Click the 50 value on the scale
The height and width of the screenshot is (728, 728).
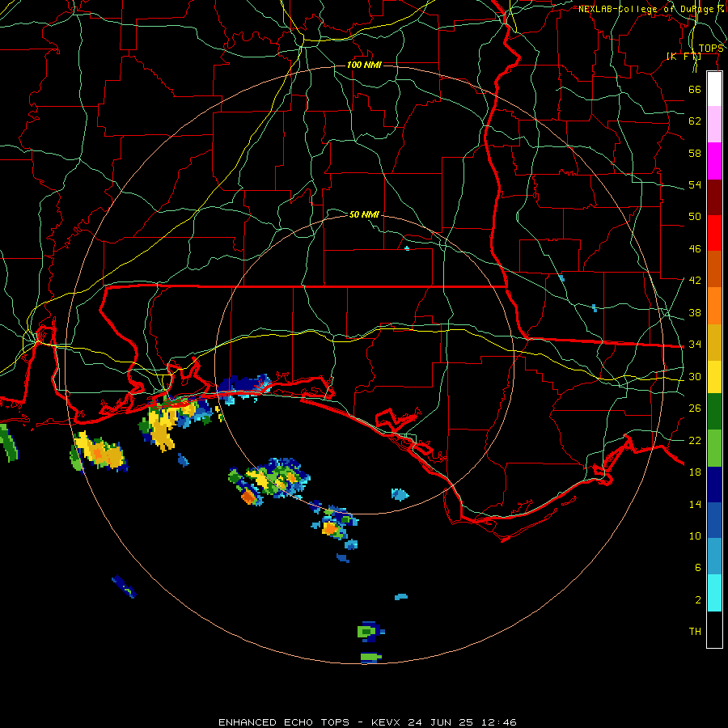click(695, 217)
